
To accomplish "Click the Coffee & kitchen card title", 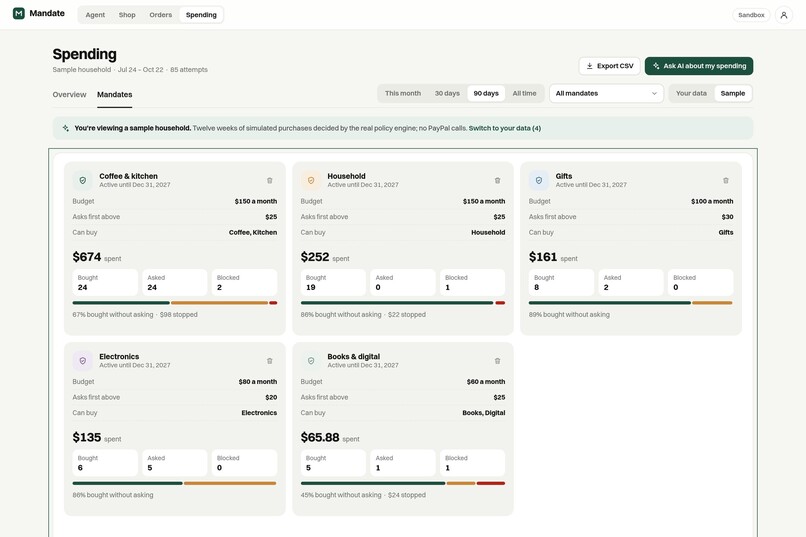I will click(129, 176).
